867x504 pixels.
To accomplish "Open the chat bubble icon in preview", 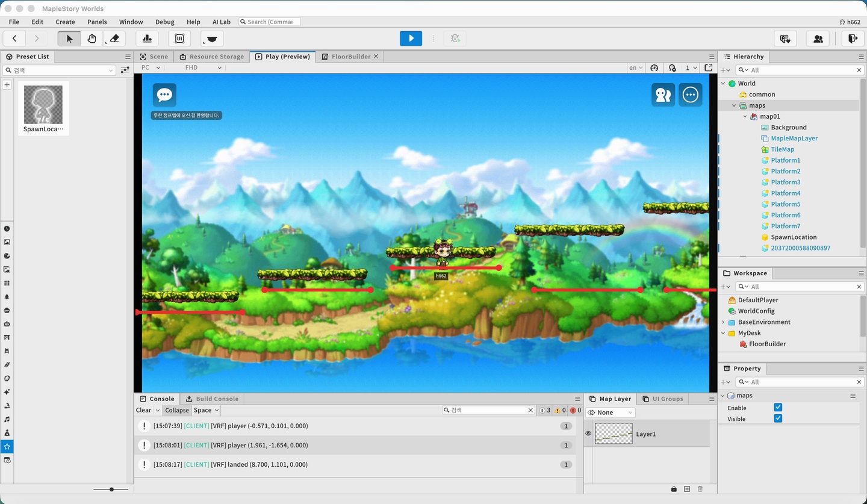I will pyautogui.click(x=164, y=95).
